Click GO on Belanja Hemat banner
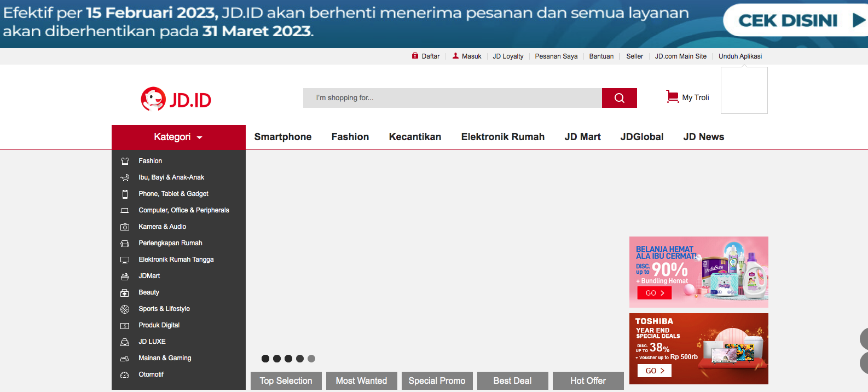Image resolution: width=868 pixels, height=392 pixels. (655, 293)
